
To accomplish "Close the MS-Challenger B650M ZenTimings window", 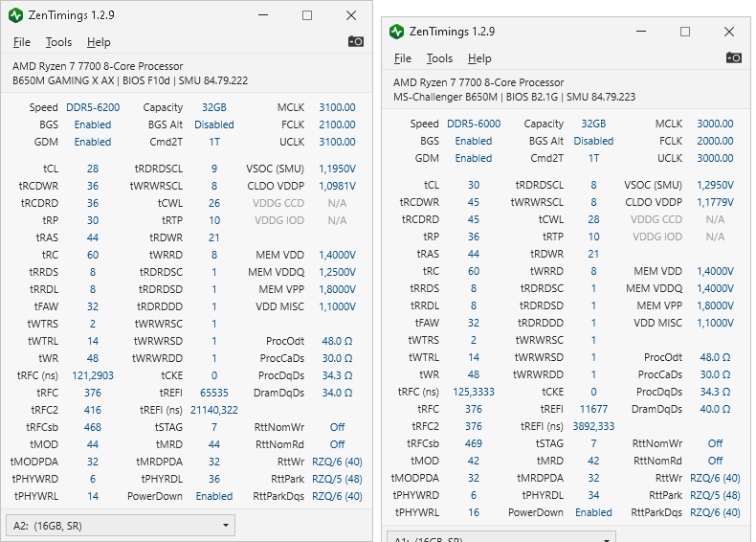I will (729, 32).
